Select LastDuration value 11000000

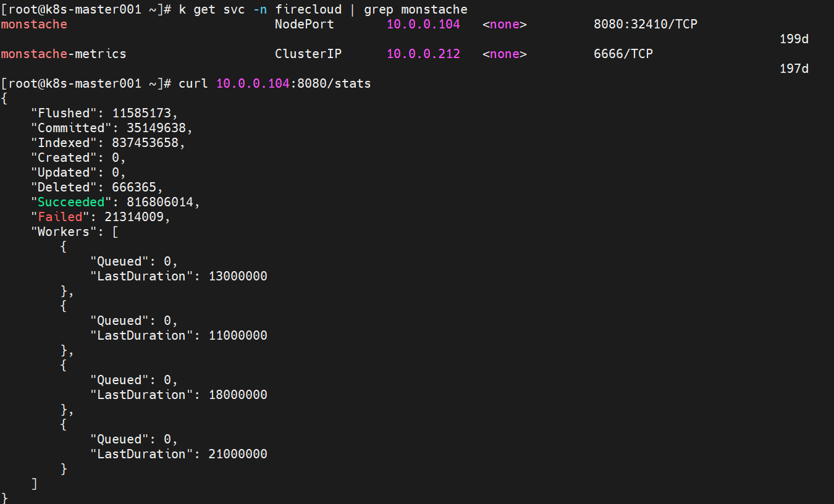238,335
